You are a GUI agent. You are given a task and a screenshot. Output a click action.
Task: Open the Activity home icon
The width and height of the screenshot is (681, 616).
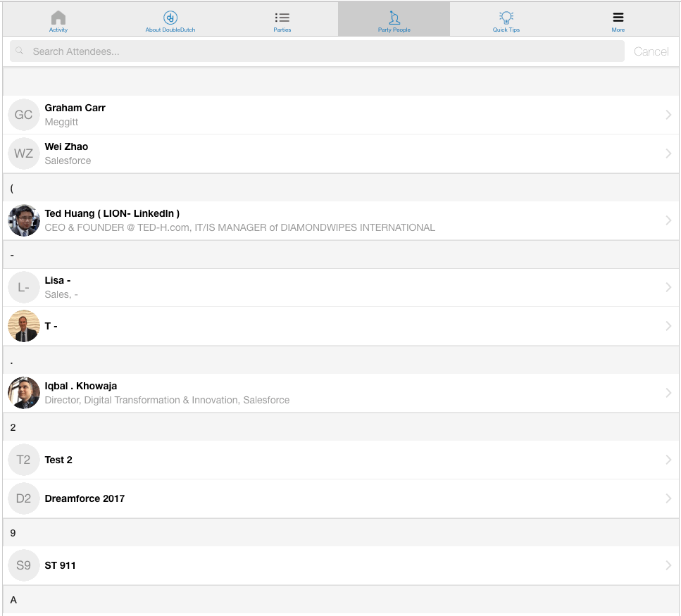coord(58,18)
